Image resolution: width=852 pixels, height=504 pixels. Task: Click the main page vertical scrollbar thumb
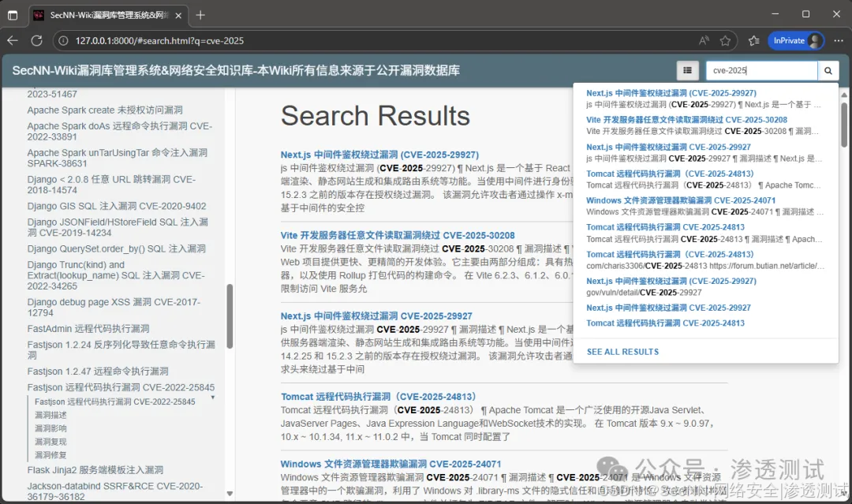point(844,125)
